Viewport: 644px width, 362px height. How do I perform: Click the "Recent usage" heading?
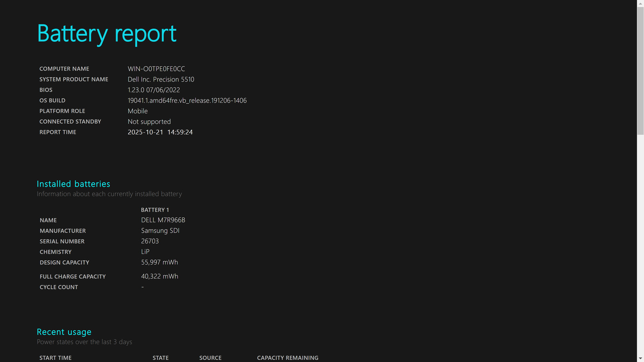(x=64, y=332)
